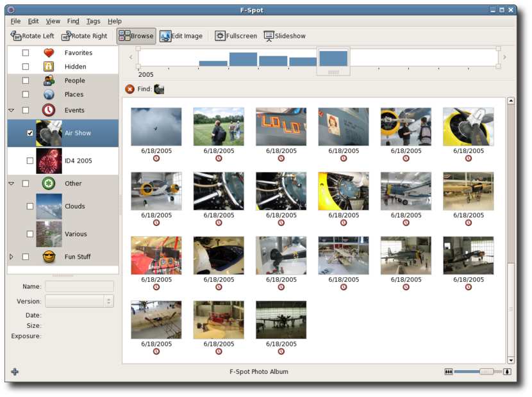Screen dimensions: 532x397
Task: Select the people on grass field thumbnail
Action: pyautogui.click(x=219, y=126)
